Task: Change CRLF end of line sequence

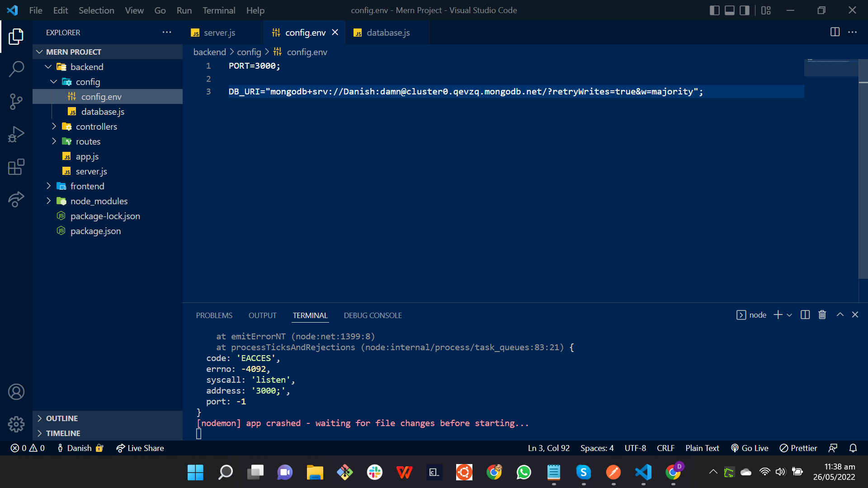Action: point(665,448)
